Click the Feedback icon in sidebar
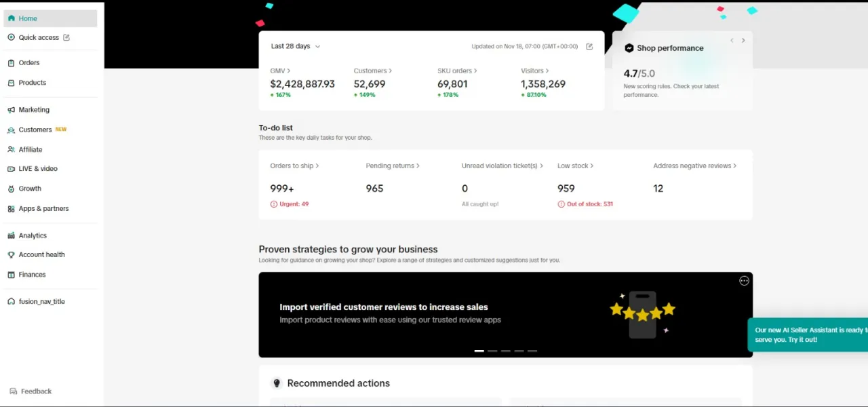868x407 pixels. click(14, 391)
